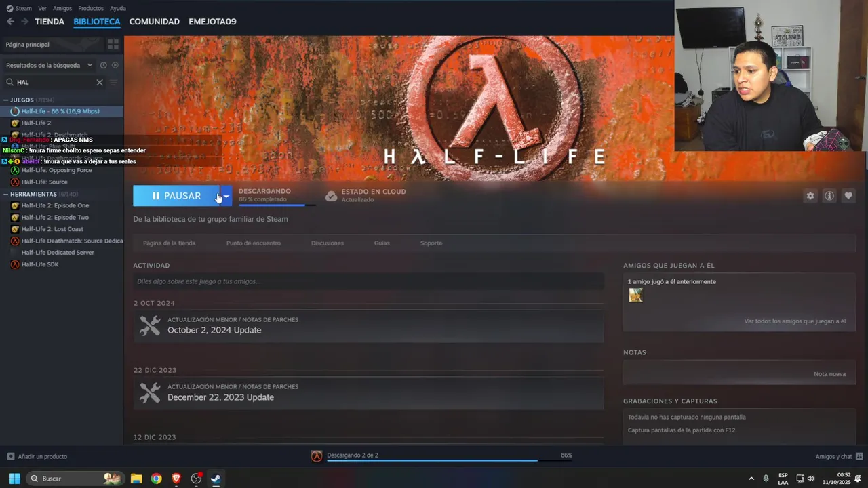Open the Productos menu
The height and width of the screenshot is (488, 868).
click(91, 8)
